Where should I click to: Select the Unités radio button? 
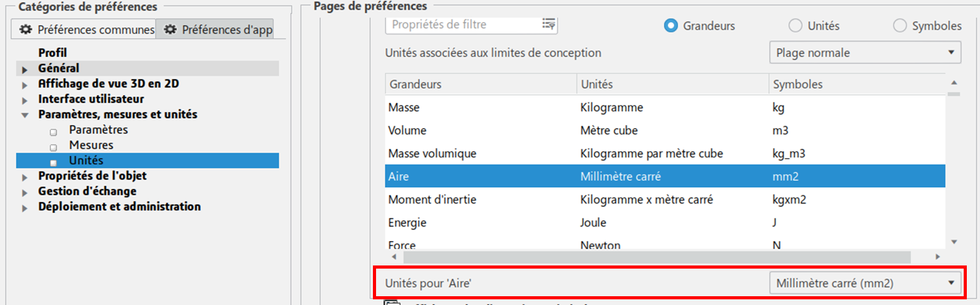(795, 26)
